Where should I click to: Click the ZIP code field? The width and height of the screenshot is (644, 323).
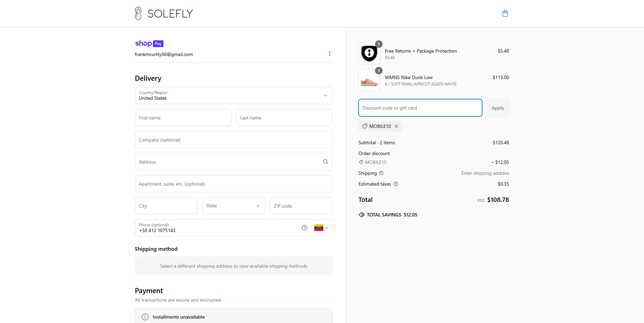[x=301, y=206]
